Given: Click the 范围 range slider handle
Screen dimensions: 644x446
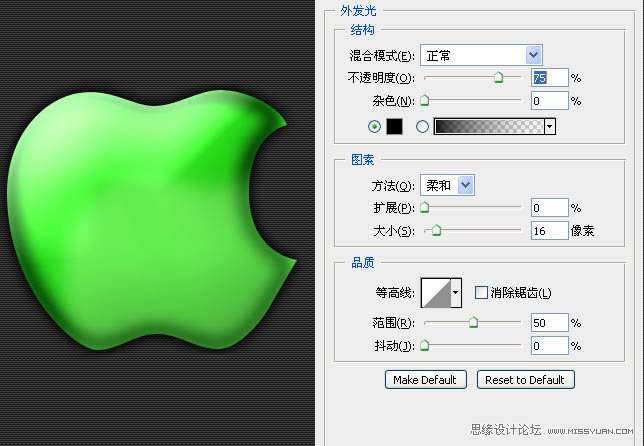Looking at the screenshot, I should point(473,322).
